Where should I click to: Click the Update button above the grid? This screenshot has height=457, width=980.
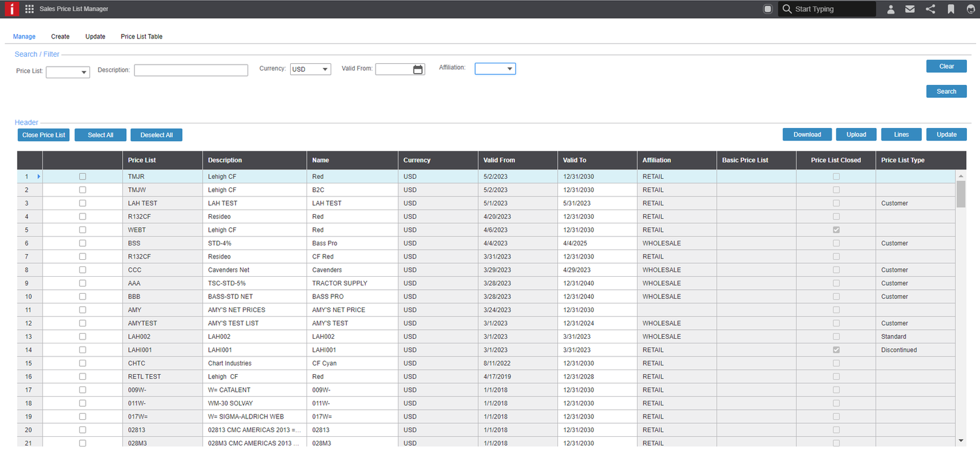[947, 134]
